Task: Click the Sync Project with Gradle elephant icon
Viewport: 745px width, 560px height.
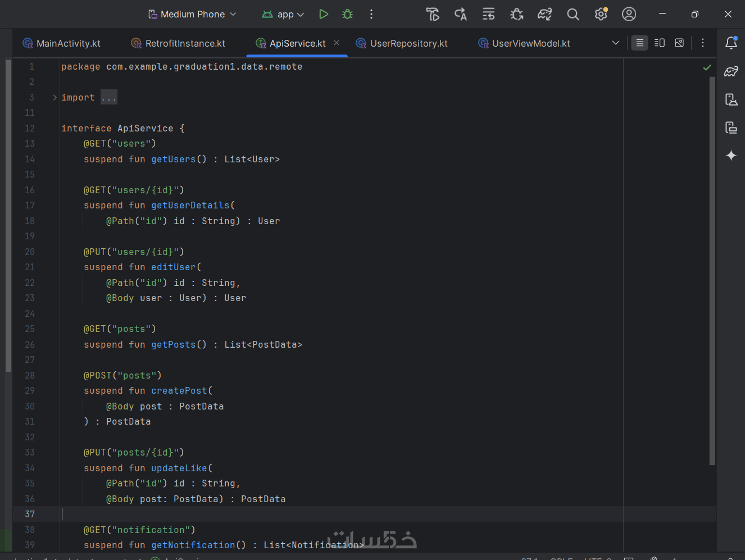Action: pos(544,14)
